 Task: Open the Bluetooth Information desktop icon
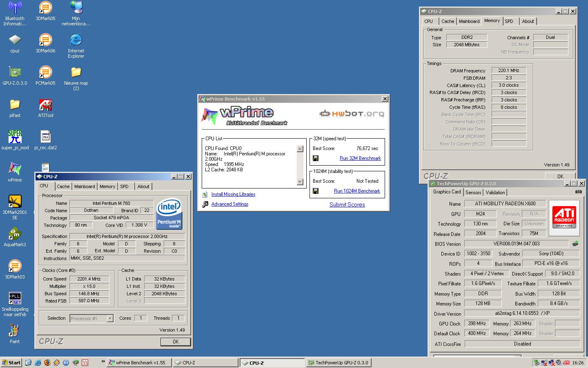point(15,14)
